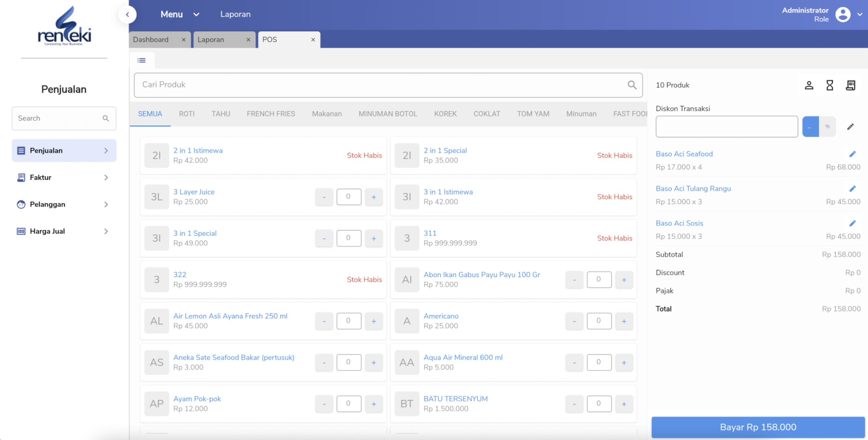Screen dimensions: 868x440
Task: Open the list view icon below tabs
Action: point(141,60)
